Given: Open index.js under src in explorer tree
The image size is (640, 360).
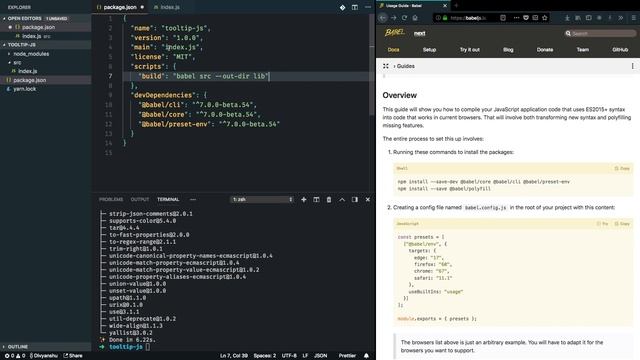Looking at the screenshot, I should tap(27, 71).
